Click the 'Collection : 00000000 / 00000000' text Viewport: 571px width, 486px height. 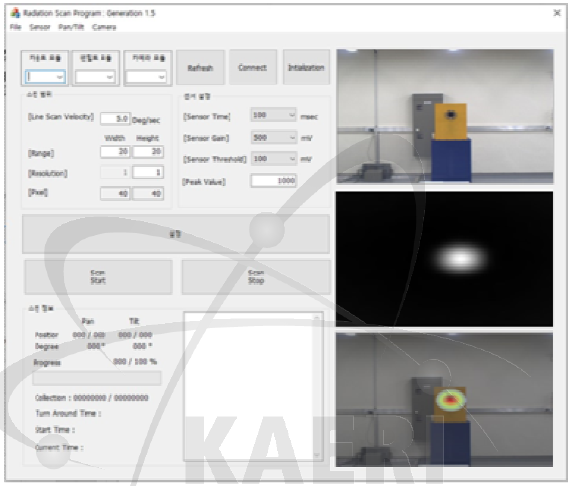(x=92, y=398)
